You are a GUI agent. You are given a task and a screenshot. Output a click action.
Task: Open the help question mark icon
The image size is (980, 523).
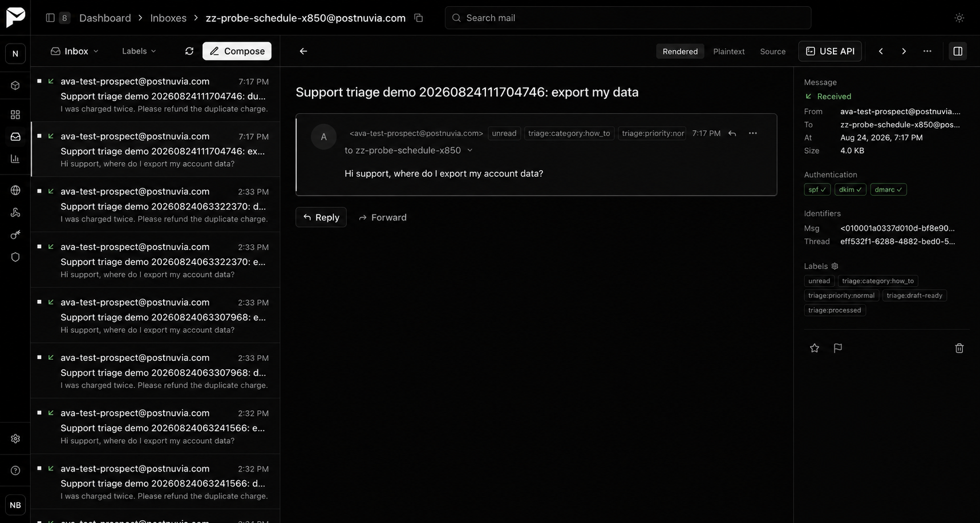pyautogui.click(x=15, y=470)
